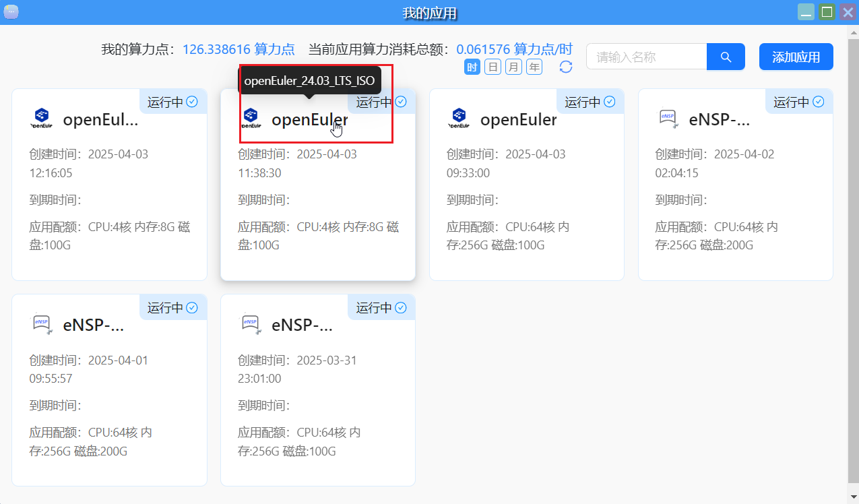Open openEuler app created at 11:38:30
The height and width of the screenshot is (504, 859).
310,120
